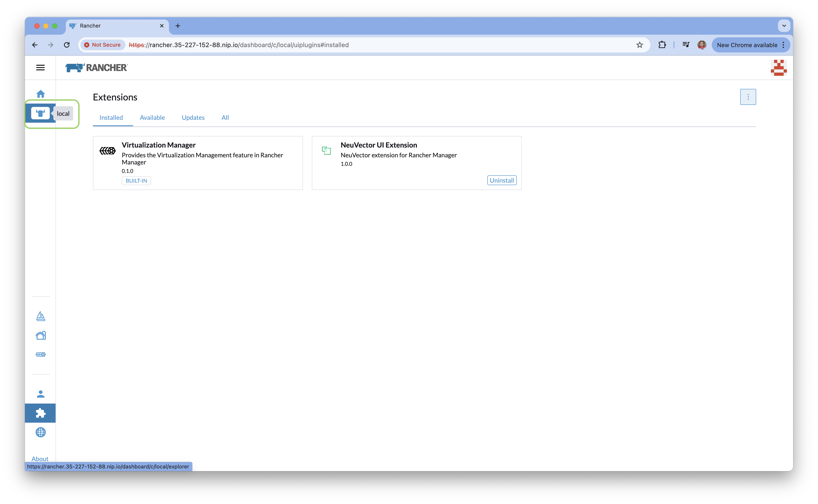Image resolution: width=818 pixels, height=504 pixels.
Task: Show the All extensions tab
Action: (x=225, y=118)
